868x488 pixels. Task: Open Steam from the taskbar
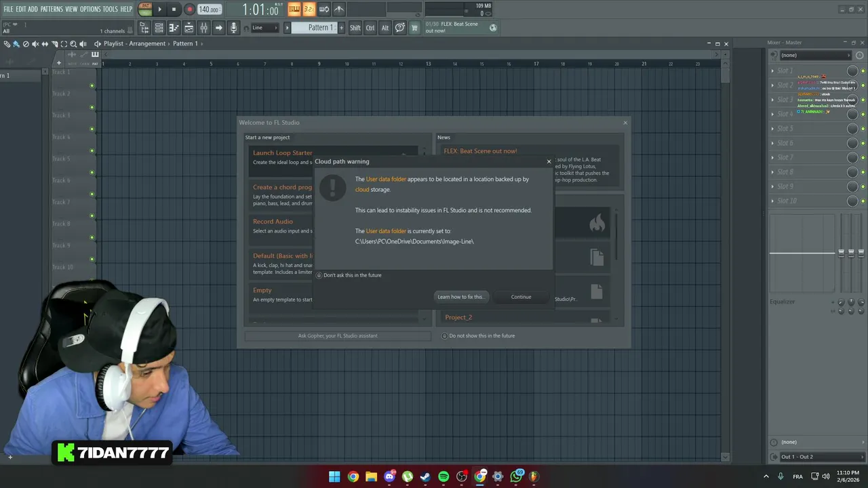[x=425, y=476]
